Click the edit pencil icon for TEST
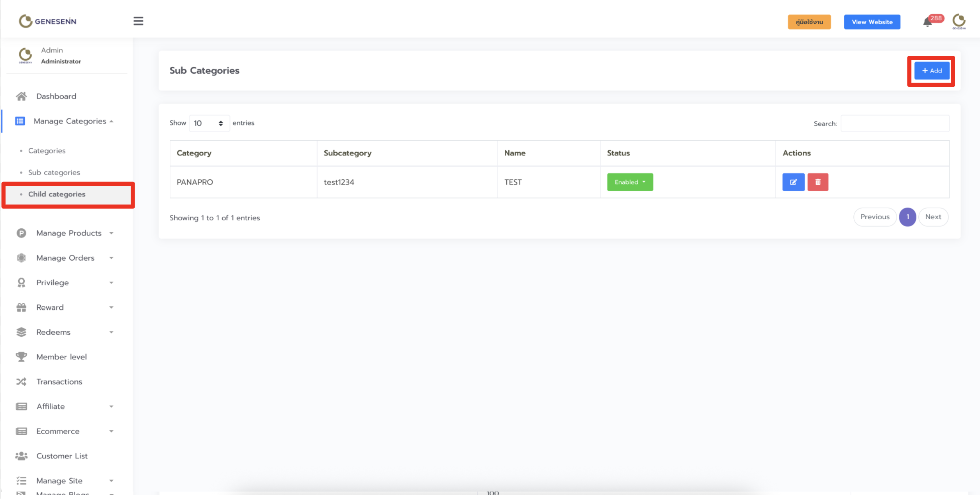This screenshot has height=499, width=980. (x=793, y=182)
